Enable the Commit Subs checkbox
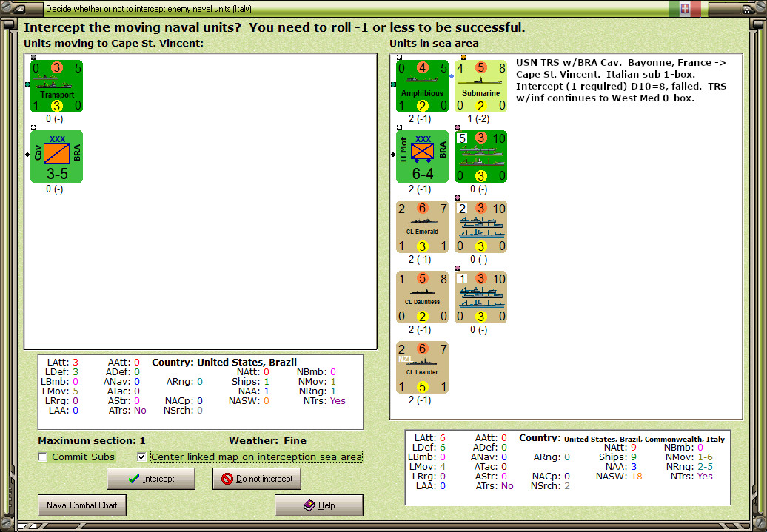767x532 pixels. 42,457
